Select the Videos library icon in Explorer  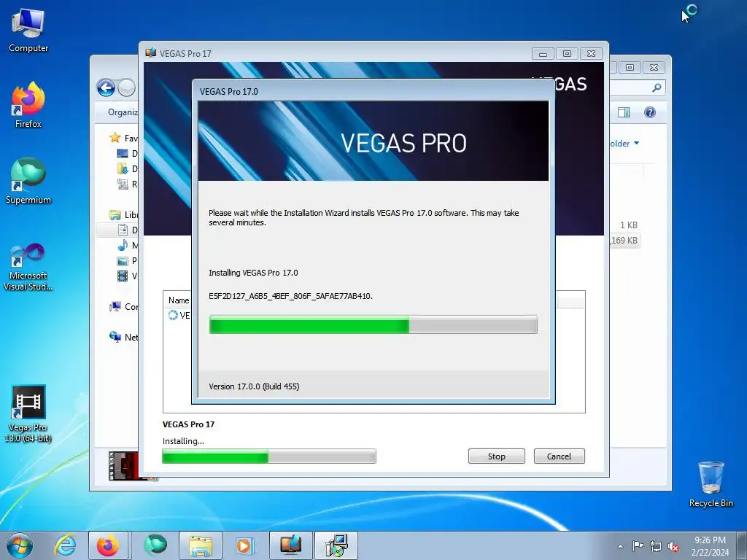(x=123, y=276)
